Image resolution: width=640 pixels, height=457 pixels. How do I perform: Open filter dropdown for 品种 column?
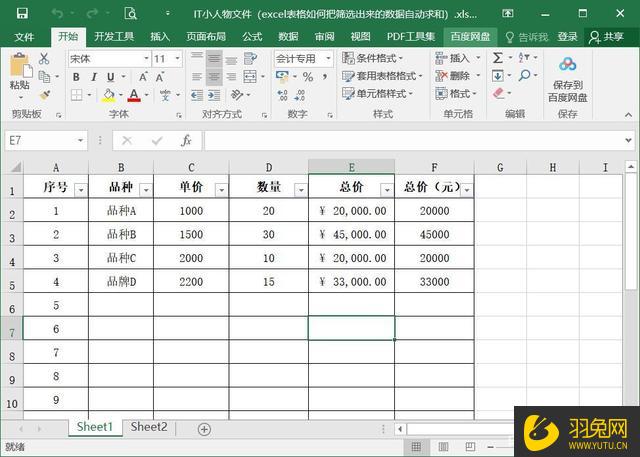pos(146,190)
